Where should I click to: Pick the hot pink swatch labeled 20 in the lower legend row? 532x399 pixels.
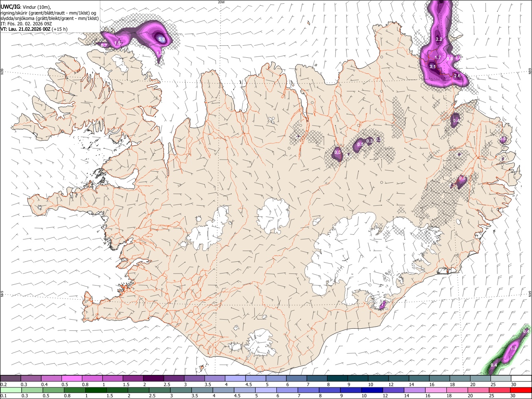click(x=478, y=390)
